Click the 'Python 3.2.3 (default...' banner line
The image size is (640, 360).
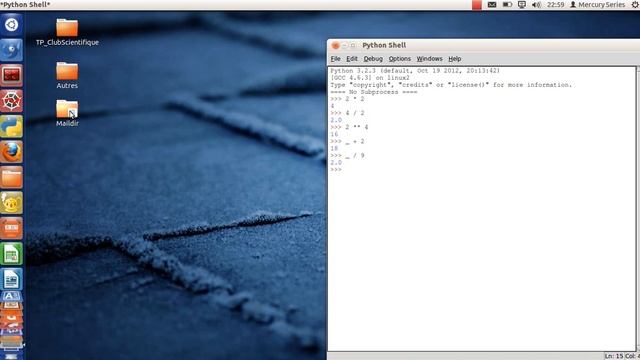coord(415,71)
